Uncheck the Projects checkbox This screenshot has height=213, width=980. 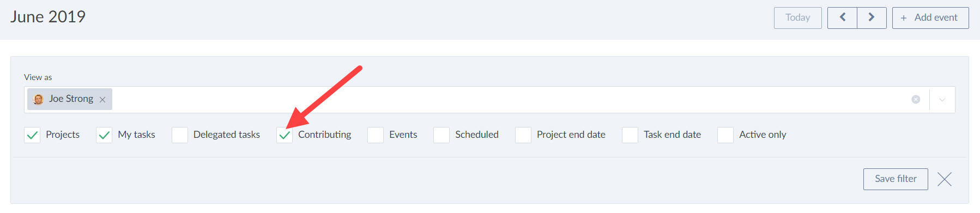(x=32, y=135)
